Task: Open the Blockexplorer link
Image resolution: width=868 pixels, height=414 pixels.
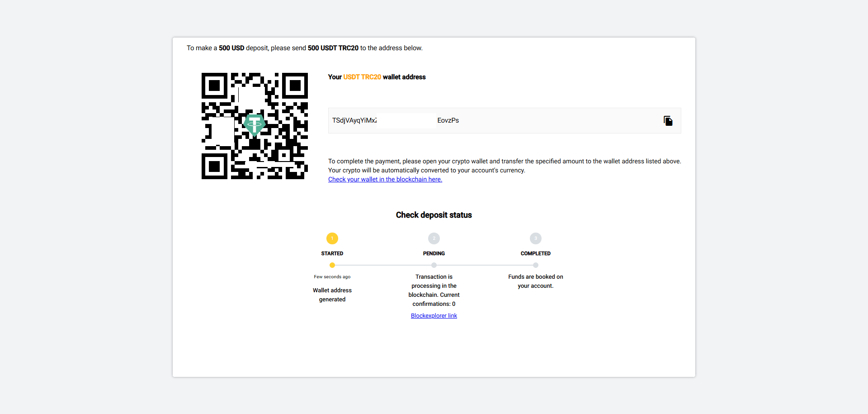Action: 434,316
